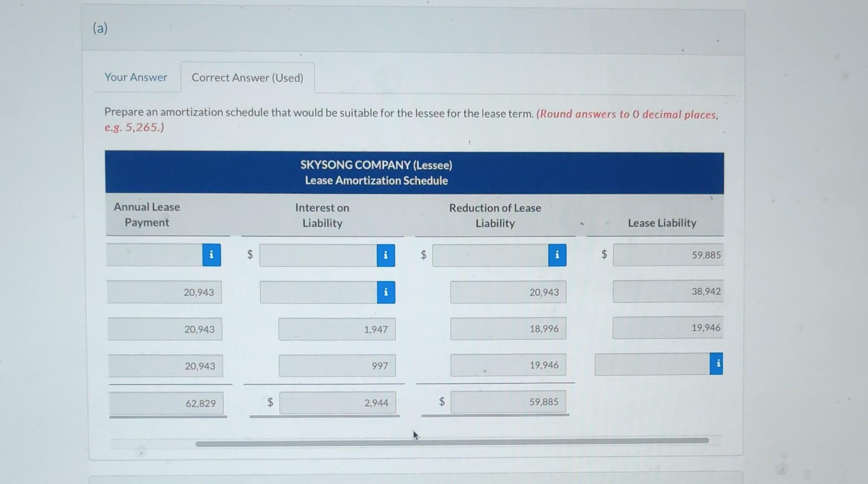Select the Lease Liability cell showing 59,885
This screenshot has width=868, height=484.
coord(668,255)
